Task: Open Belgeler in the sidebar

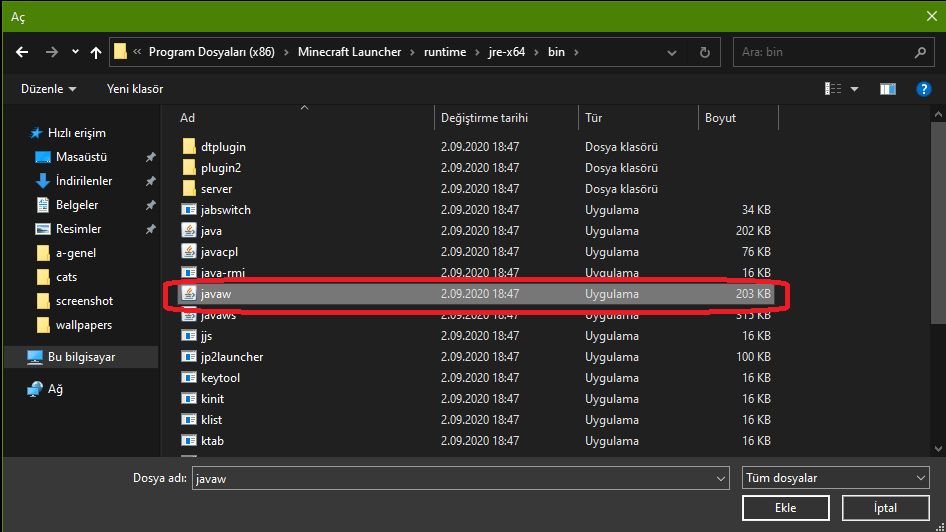Action: click(x=77, y=205)
